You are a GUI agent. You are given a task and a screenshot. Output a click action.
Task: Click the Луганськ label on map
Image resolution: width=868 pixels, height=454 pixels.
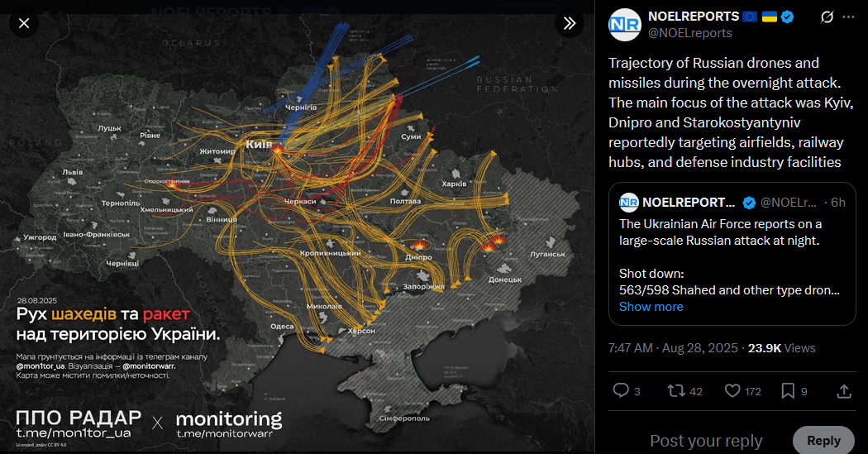click(547, 254)
